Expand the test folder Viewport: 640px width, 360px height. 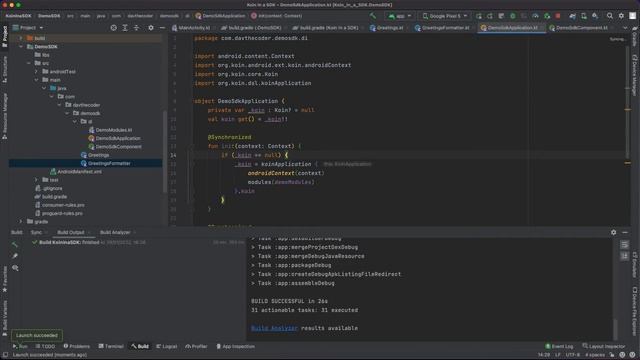click(x=36, y=180)
